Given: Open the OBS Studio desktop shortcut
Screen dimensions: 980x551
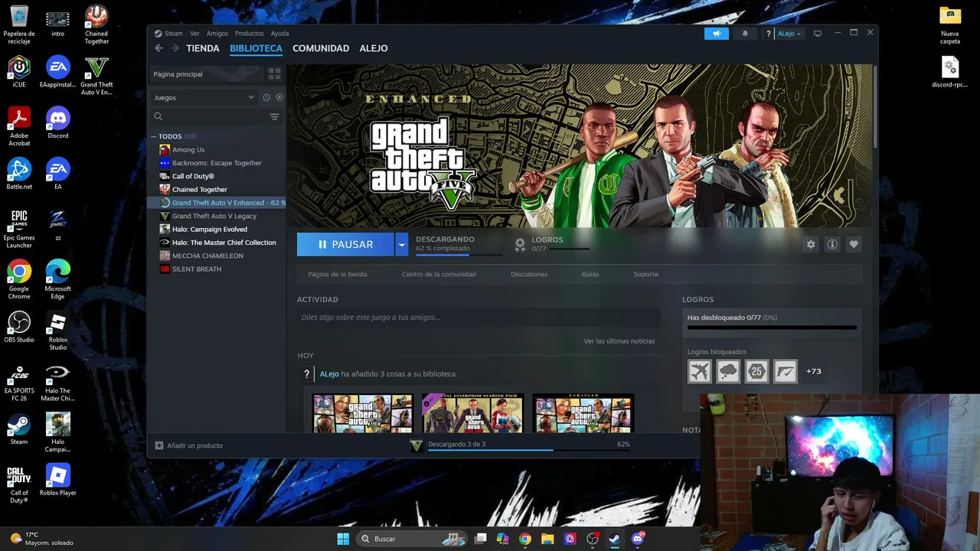Looking at the screenshot, I should pyautogui.click(x=19, y=327).
